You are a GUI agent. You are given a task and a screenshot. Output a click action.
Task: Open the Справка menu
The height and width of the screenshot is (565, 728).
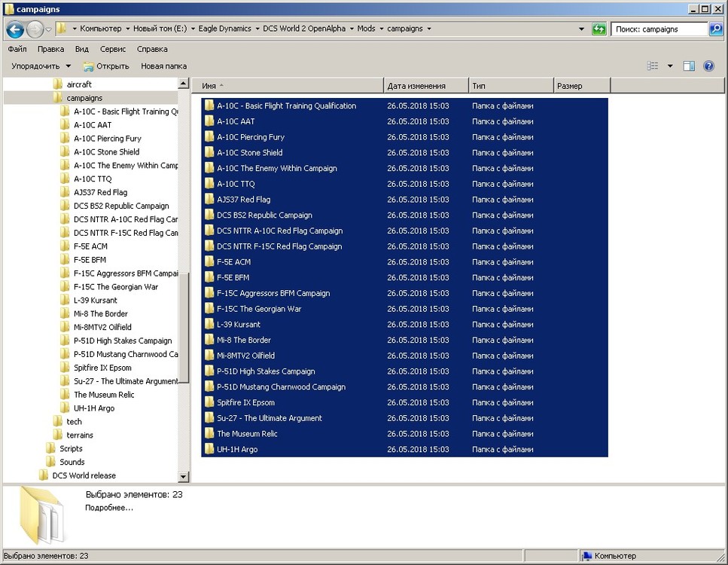tap(152, 49)
